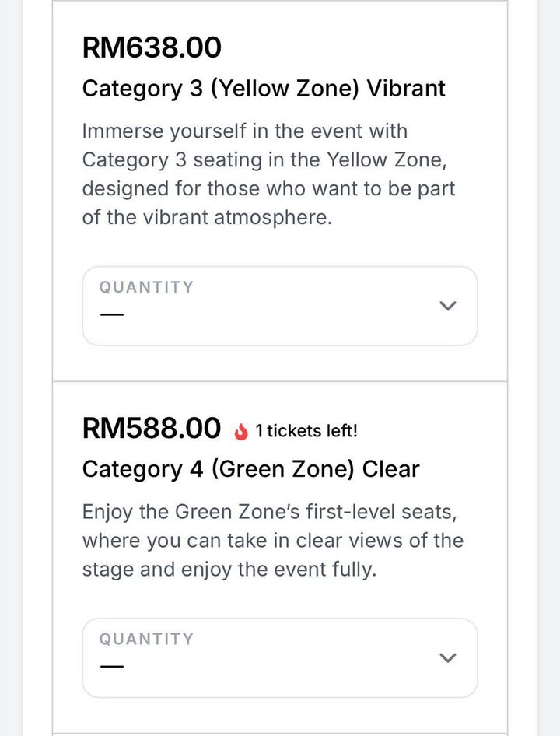Click the Yellow Zone seating description paragraph
The width and height of the screenshot is (560, 736).
268,174
